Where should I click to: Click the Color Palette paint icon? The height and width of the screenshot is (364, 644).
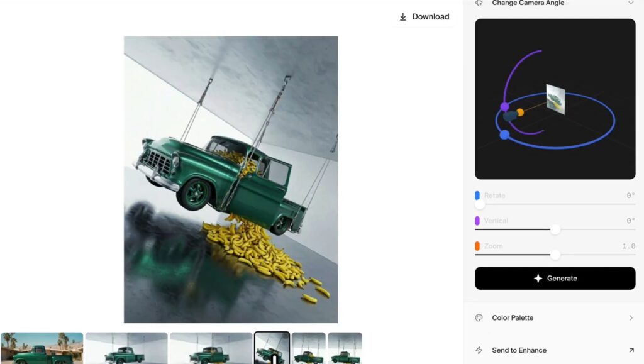[x=479, y=318]
